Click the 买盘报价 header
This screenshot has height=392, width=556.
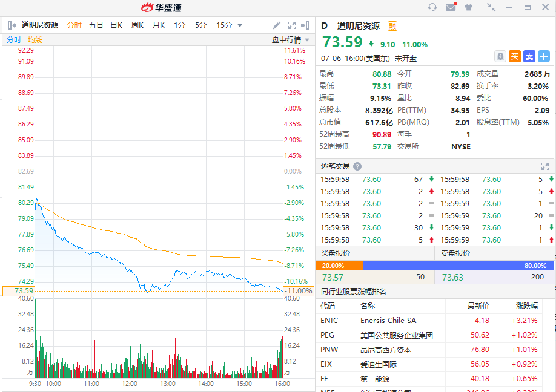[335, 253]
